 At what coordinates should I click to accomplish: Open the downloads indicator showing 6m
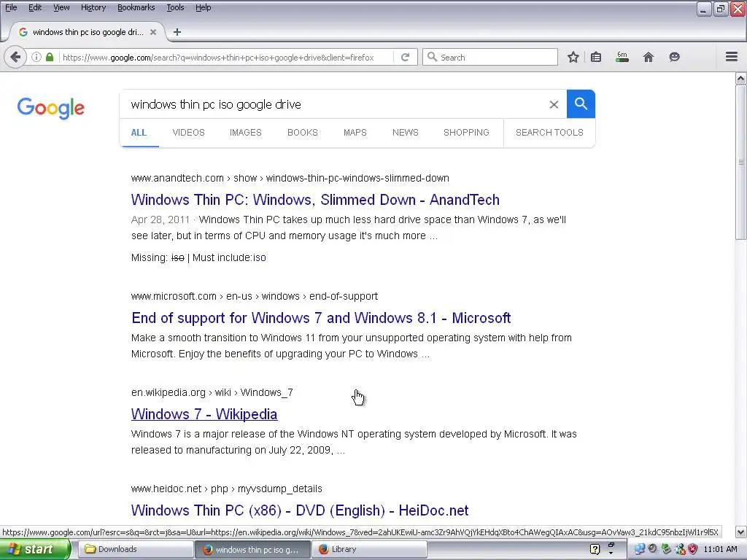(622, 57)
